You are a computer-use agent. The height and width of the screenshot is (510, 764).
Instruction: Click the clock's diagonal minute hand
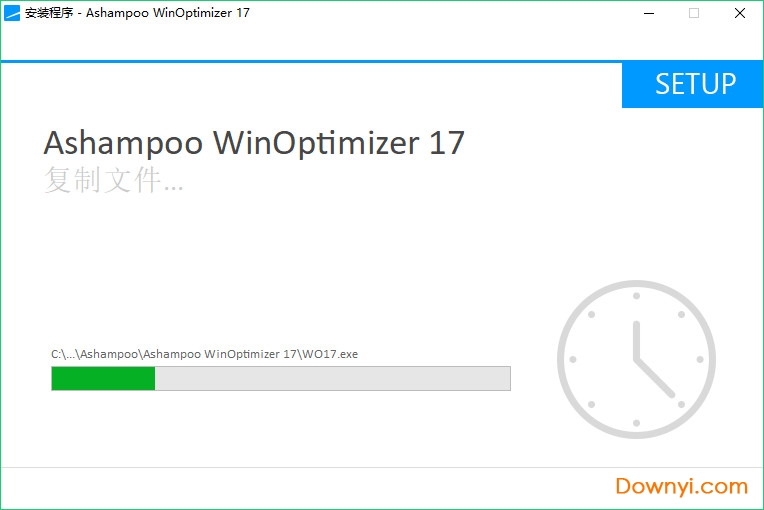click(x=655, y=378)
